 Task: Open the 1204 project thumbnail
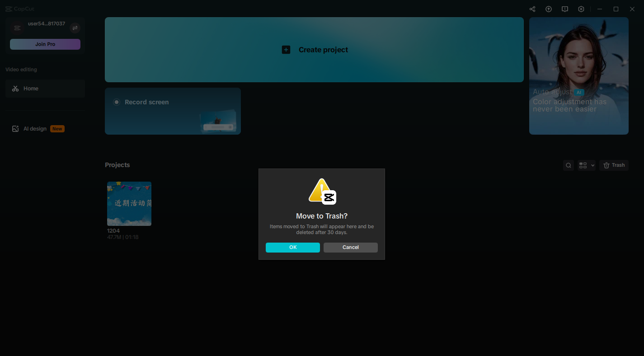[129, 204]
